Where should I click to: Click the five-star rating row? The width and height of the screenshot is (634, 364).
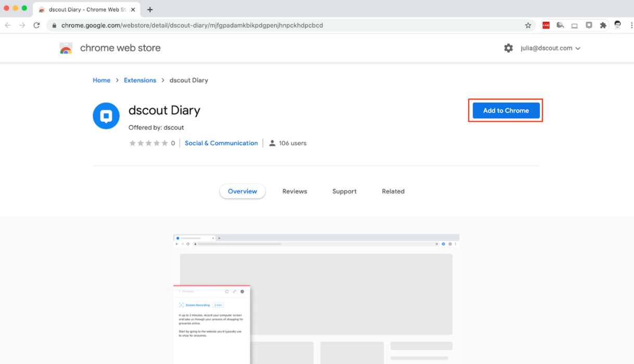148,143
